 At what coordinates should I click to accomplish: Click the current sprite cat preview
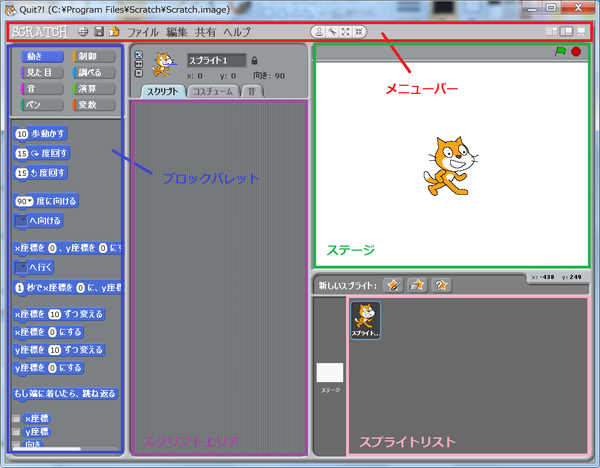tap(164, 64)
